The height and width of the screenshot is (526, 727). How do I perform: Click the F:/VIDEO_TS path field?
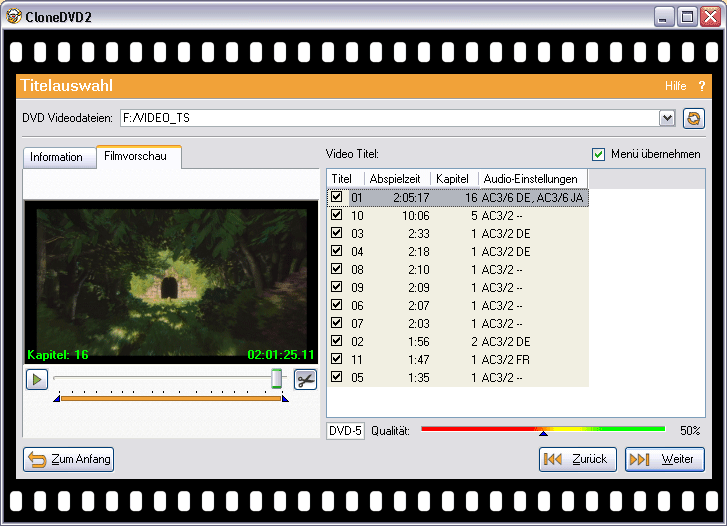pos(389,118)
